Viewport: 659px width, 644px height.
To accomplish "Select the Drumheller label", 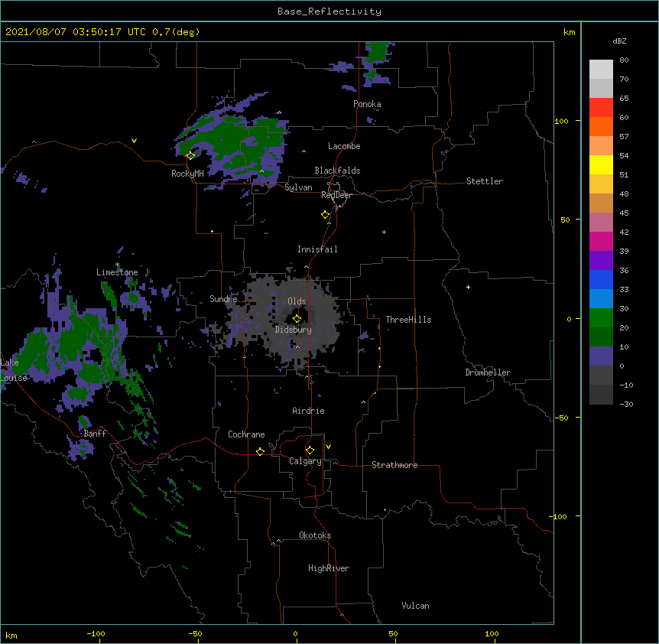I will click(488, 372).
